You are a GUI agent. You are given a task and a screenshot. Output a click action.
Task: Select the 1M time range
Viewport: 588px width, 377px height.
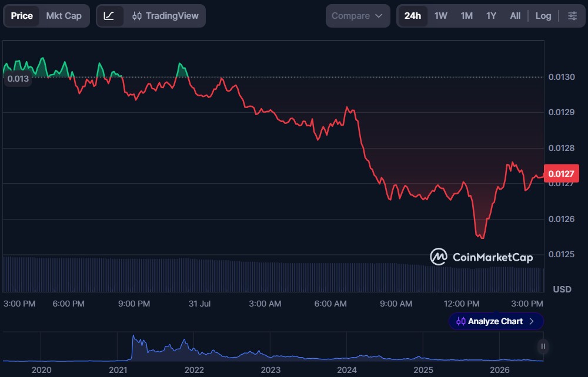466,16
